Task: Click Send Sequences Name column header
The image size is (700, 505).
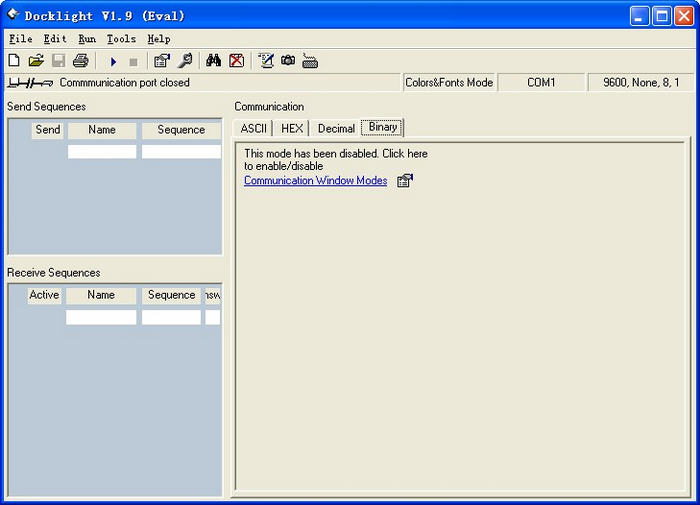Action: 102,129
